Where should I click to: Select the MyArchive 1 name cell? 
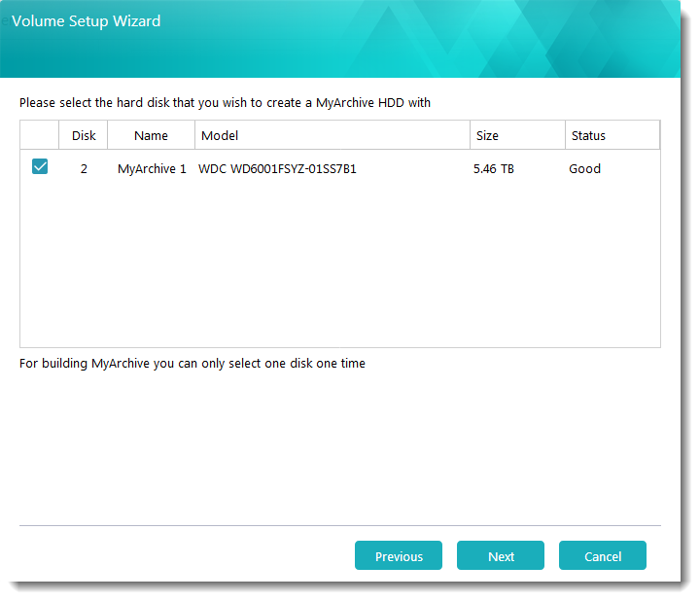click(x=152, y=169)
